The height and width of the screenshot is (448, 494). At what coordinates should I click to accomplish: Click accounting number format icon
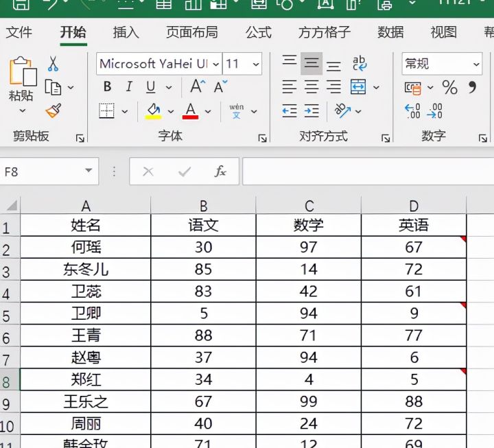tap(413, 88)
